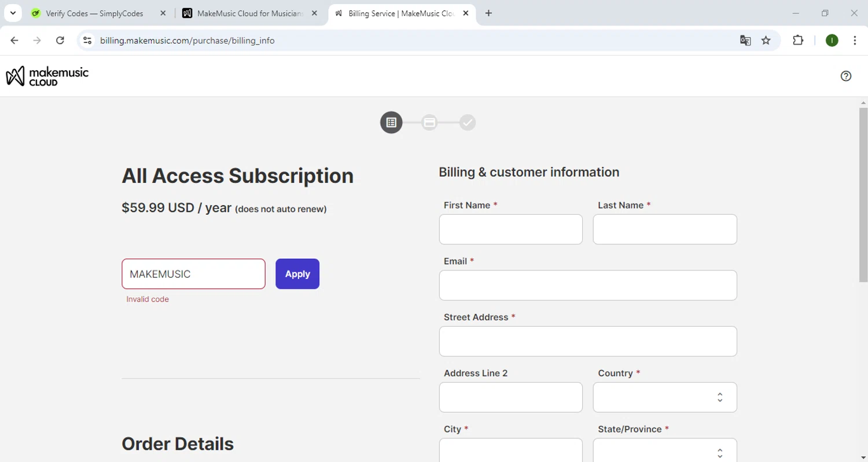This screenshot has height=462, width=868.
Task: Open the browser extensions puzzle icon
Action: pyautogui.click(x=798, y=41)
